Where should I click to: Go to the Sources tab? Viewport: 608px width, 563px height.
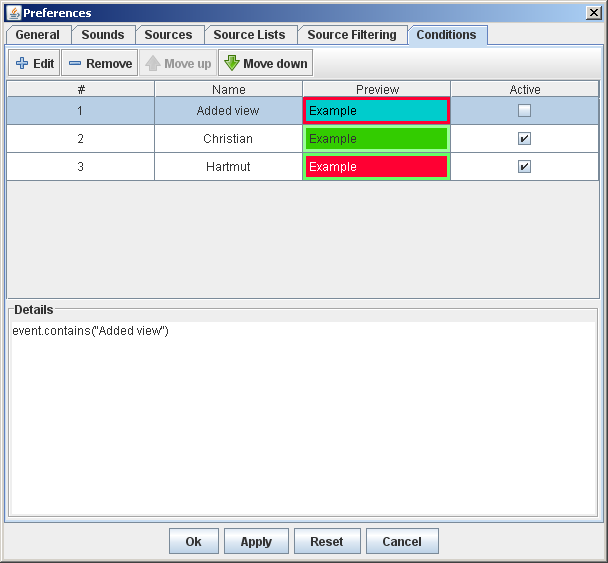point(168,35)
